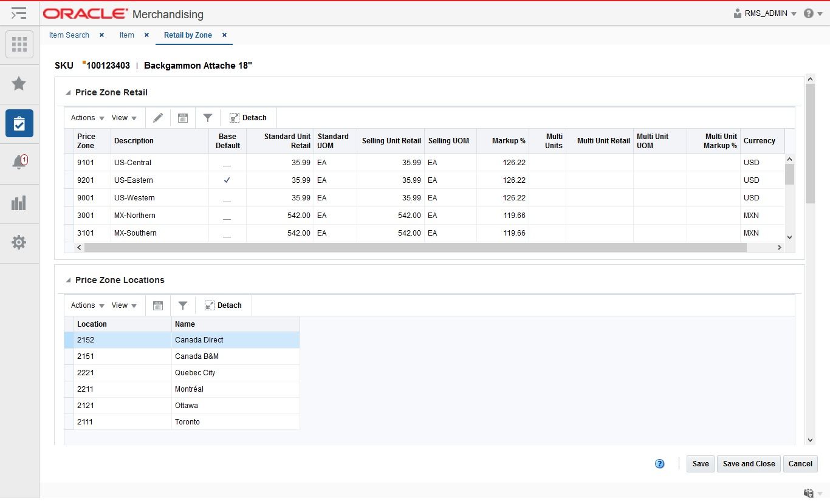
Task: Switch to the Item tab
Action: [x=127, y=35]
